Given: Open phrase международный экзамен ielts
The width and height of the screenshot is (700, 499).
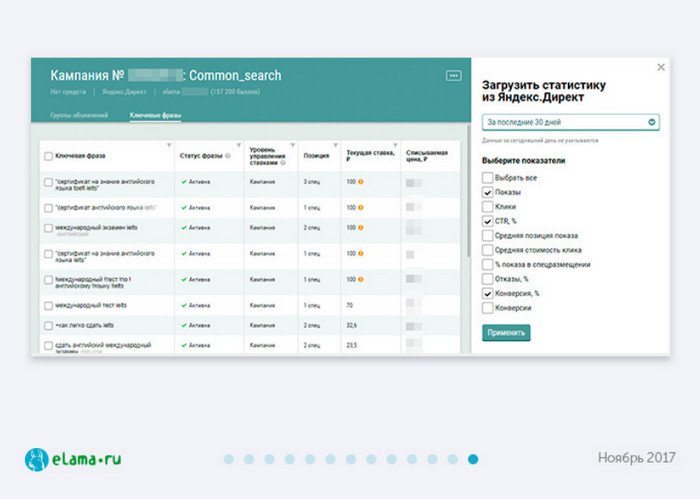Looking at the screenshot, I should (96, 228).
